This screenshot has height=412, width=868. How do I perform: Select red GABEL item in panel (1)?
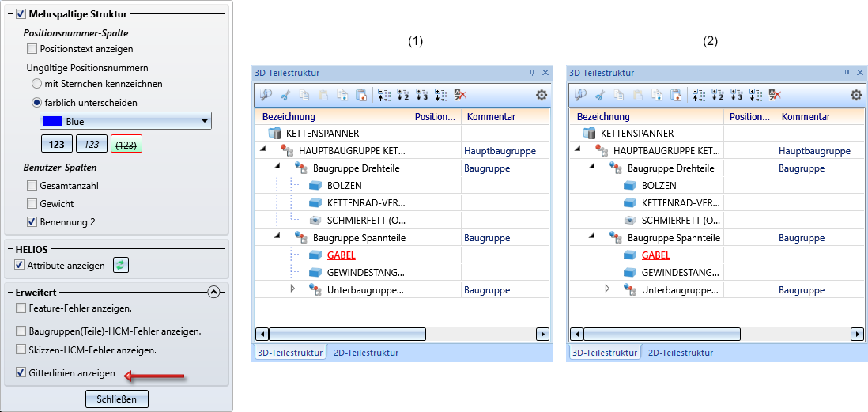[x=342, y=255]
